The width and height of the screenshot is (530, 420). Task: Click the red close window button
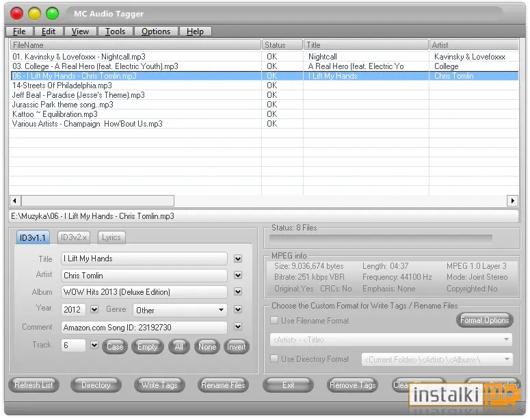[16, 14]
